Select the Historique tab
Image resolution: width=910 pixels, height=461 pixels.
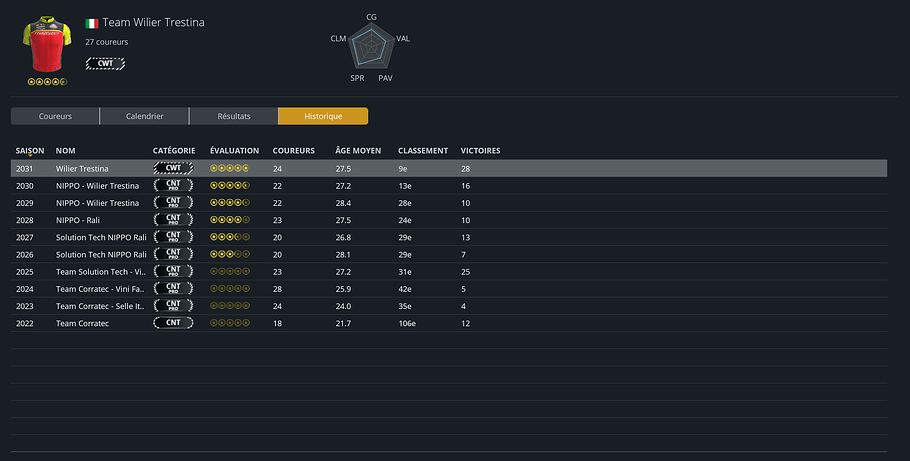click(x=323, y=116)
